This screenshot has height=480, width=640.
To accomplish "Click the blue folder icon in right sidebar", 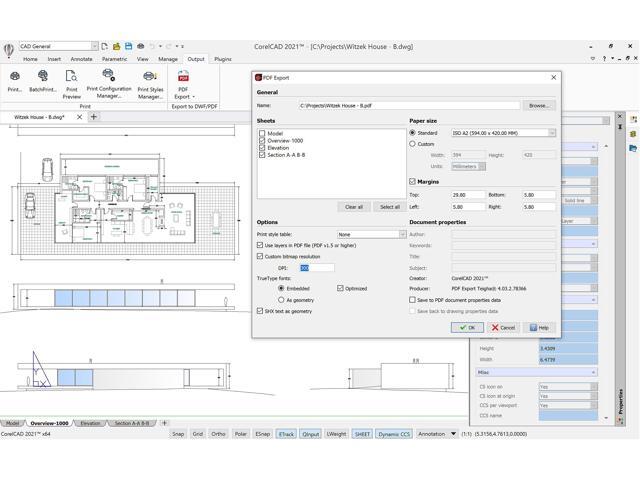I will 633,148.
